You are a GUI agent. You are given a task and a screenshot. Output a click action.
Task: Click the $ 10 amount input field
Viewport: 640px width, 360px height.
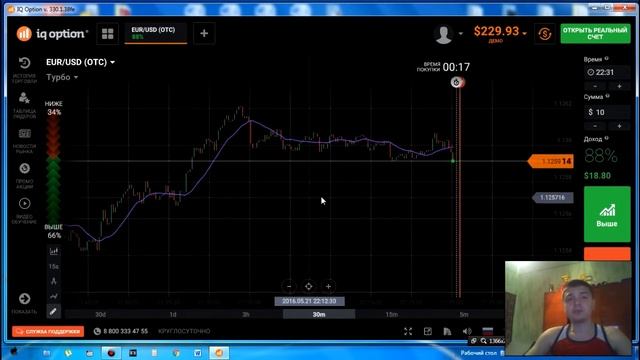pyautogui.click(x=607, y=112)
